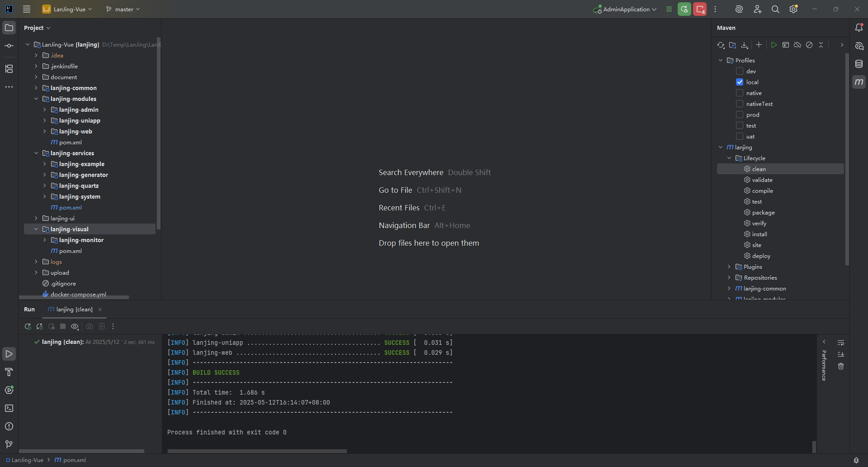
Task: Toggle soft-wrap in Run console
Action: (841, 343)
